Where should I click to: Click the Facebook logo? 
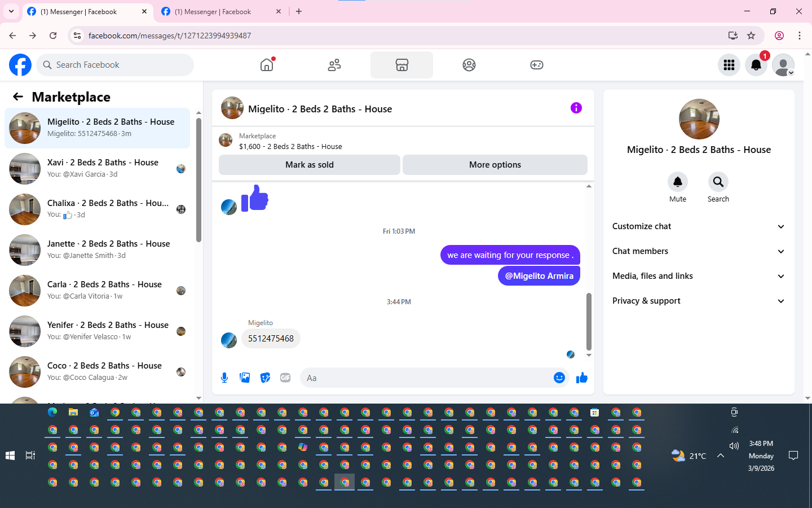click(20, 65)
